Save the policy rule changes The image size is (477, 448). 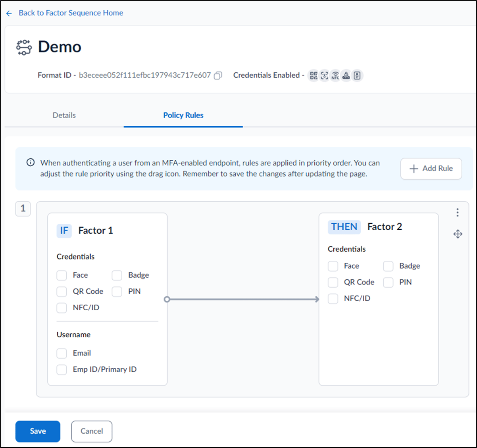[x=38, y=431]
